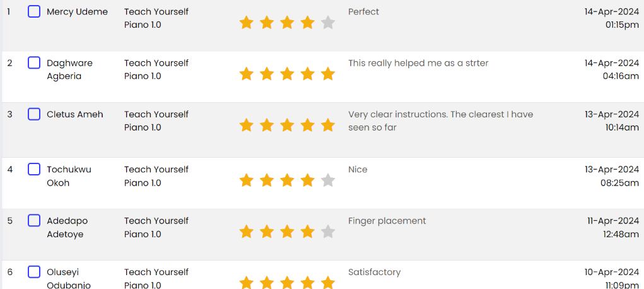Screen dimensions: 644x289
Task: Mark the Tochukwu Okoh row checkbox
Action: click(34, 169)
